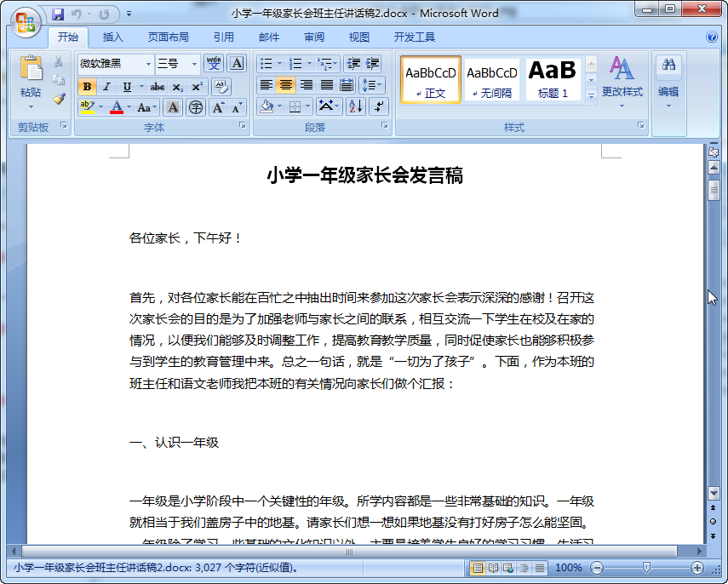Image resolution: width=728 pixels, height=584 pixels.
Task: Align text to the right
Action: click(x=307, y=85)
